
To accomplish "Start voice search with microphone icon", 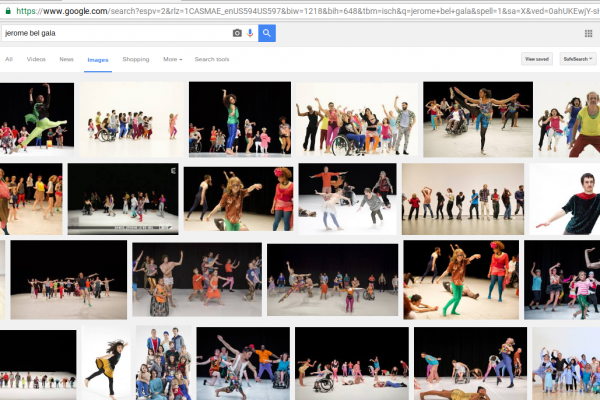I will [250, 33].
